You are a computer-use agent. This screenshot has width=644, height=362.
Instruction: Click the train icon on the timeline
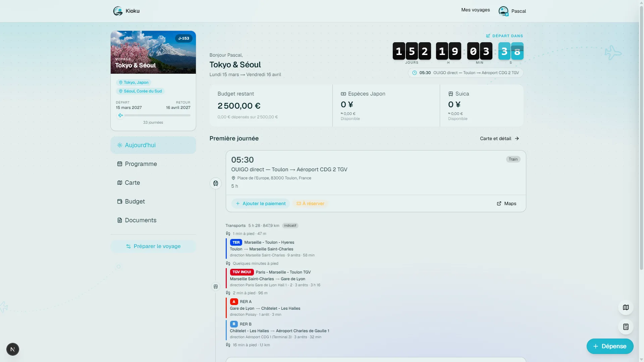pyautogui.click(x=216, y=183)
